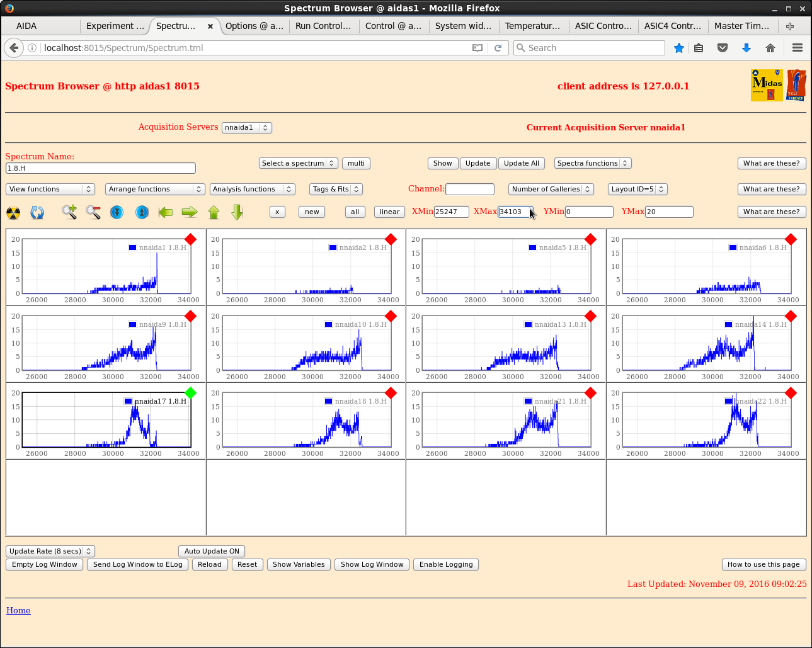Click the zoom in magnifier icon
Viewport: 812px width, 648px height.
point(69,212)
